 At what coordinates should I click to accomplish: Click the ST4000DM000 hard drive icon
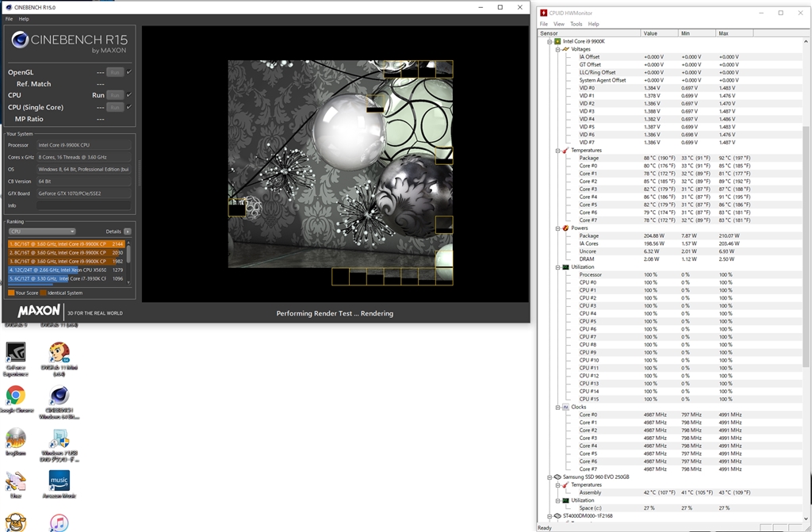point(557,516)
